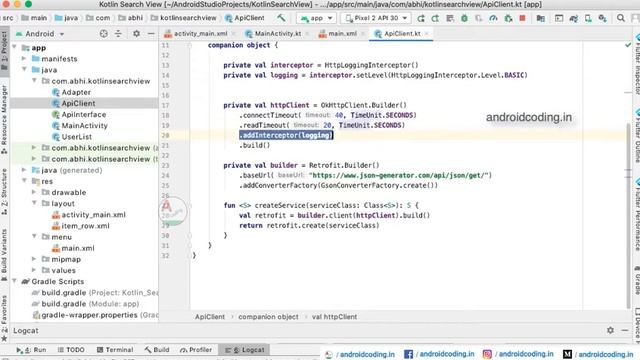Expand the mipmap folder

pos(34,259)
